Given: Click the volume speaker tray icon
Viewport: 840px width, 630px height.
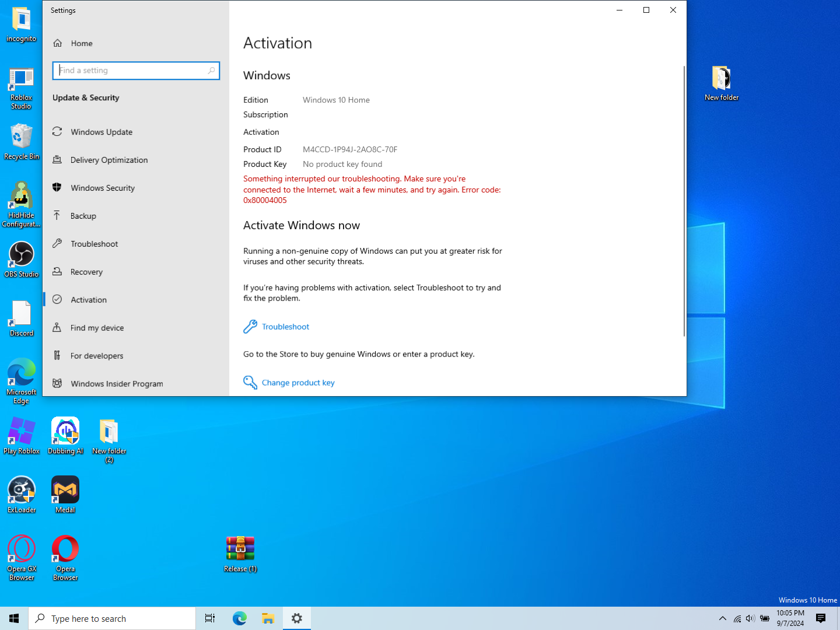Looking at the screenshot, I should (x=750, y=618).
